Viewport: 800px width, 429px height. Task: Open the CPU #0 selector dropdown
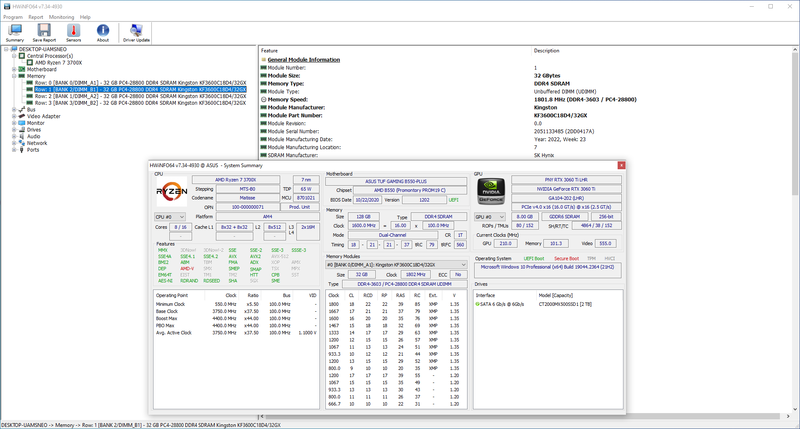[x=170, y=217]
